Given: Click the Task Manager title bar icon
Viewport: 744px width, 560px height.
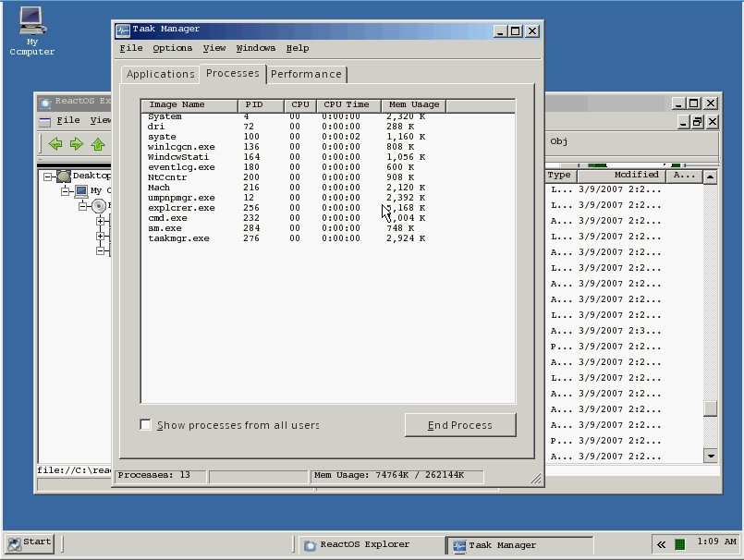Looking at the screenshot, I should 123,30.
